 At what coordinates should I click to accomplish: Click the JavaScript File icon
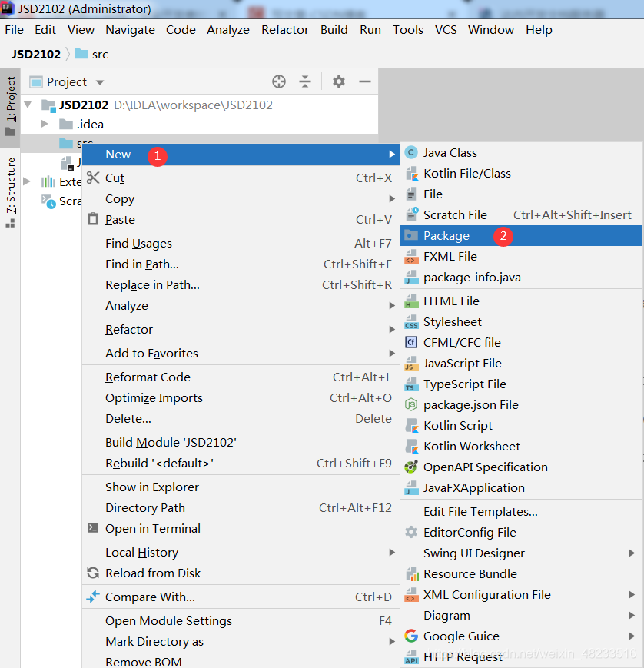(411, 364)
